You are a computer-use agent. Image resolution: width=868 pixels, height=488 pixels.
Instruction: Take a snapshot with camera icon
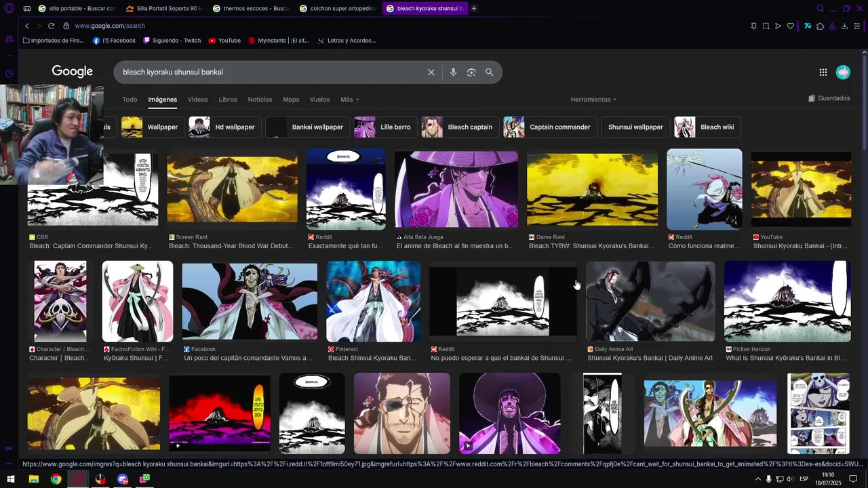(766, 26)
